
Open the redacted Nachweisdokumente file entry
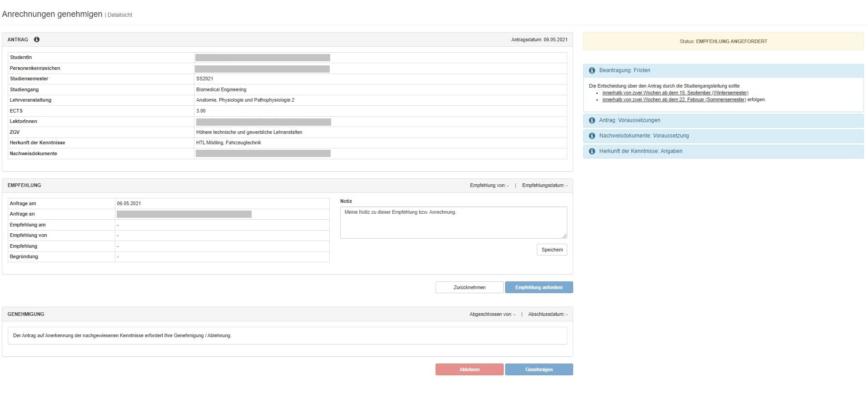tap(263, 153)
